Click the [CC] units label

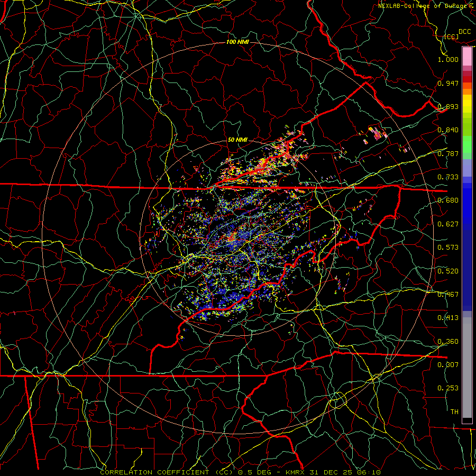pos(452,37)
